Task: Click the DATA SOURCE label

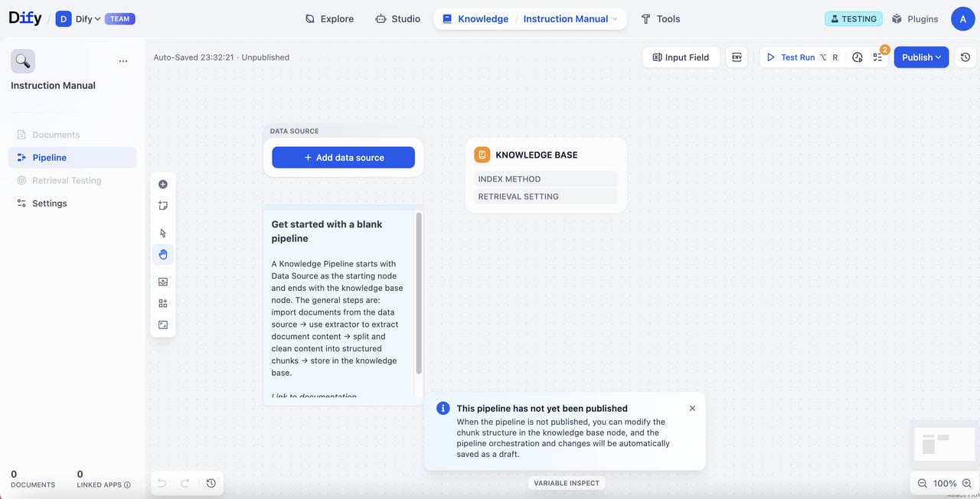Action: (294, 132)
